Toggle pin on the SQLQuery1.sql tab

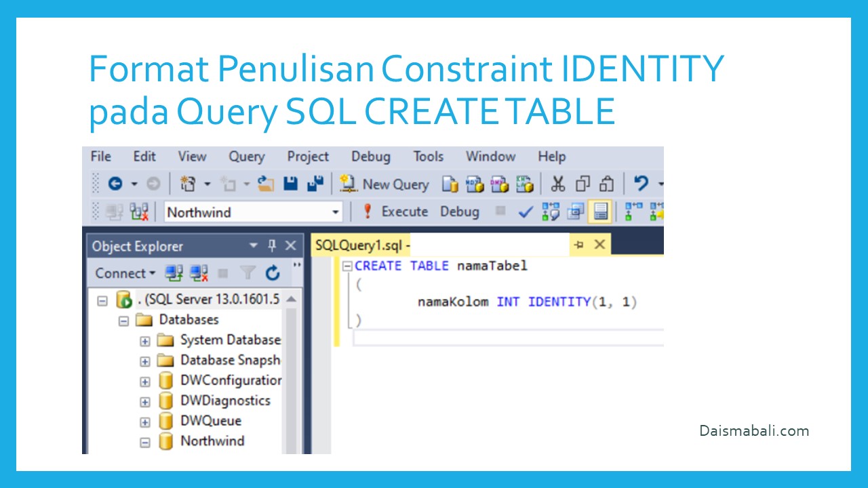point(578,245)
